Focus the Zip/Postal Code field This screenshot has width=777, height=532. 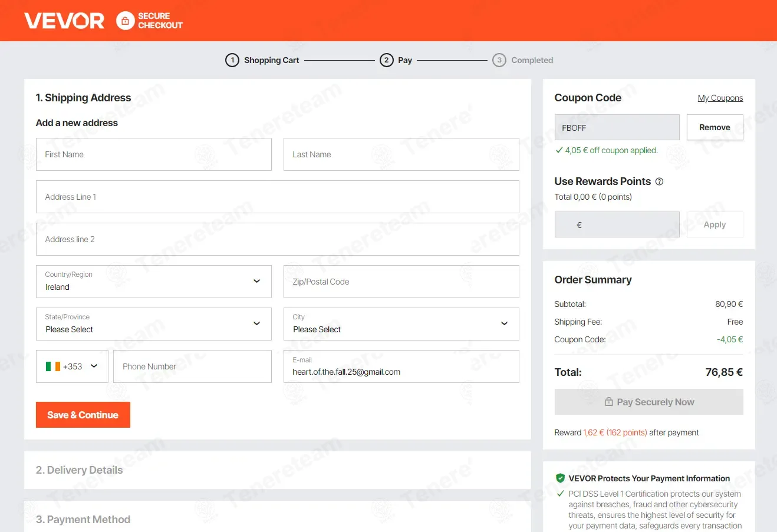pyautogui.click(x=401, y=282)
